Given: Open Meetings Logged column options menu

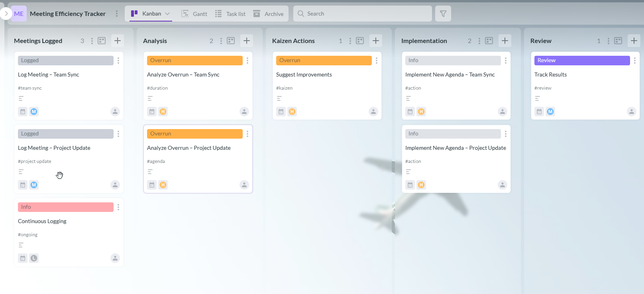Looking at the screenshot, I should pos(92,41).
